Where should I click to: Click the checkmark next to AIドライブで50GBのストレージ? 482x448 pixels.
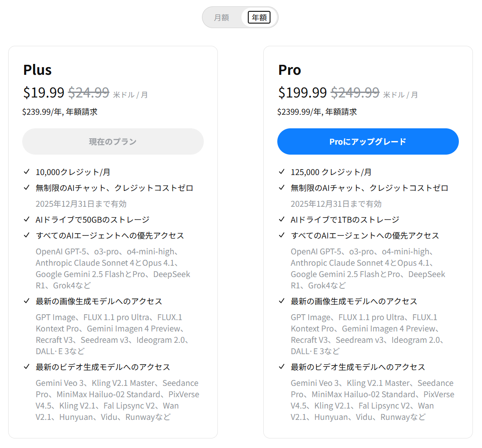[27, 219]
